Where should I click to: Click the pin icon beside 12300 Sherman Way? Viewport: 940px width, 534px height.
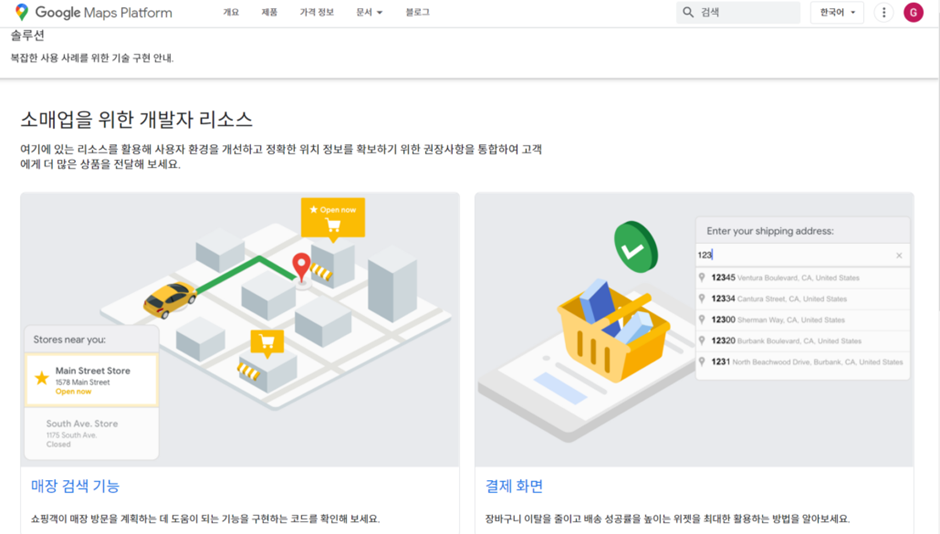[701, 319]
